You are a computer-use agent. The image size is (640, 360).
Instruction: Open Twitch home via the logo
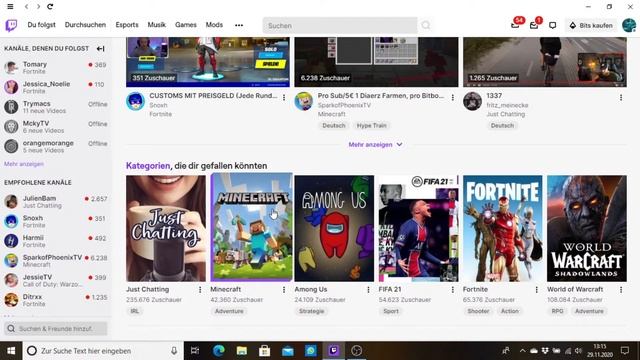[x=11, y=25]
